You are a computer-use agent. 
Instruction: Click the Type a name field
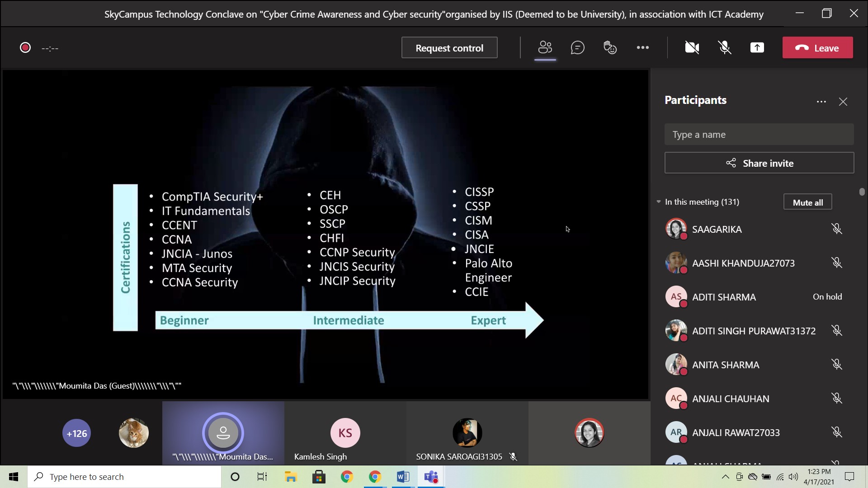pos(759,135)
